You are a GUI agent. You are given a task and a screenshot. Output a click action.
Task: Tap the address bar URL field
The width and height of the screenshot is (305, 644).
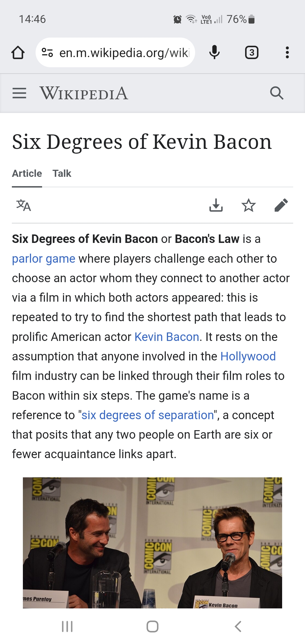click(x=124, y=53)
